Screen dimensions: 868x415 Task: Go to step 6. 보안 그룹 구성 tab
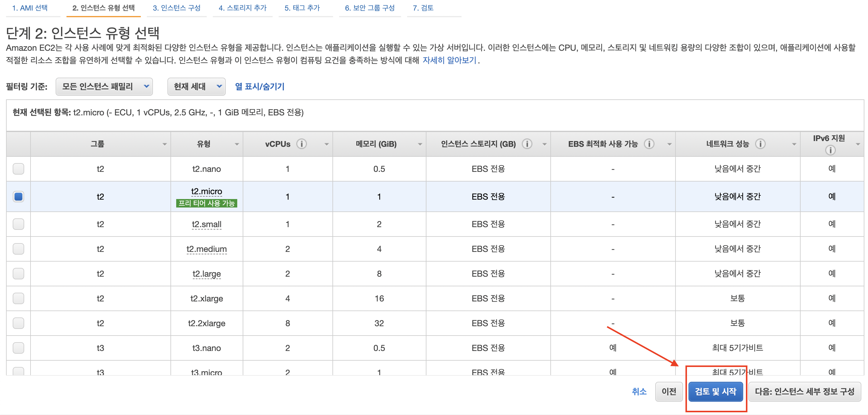coord(370,8)
